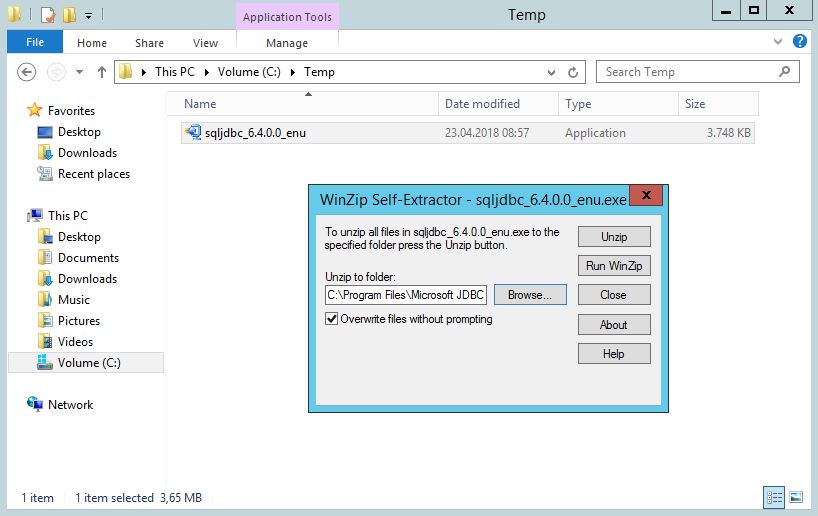Open the Customize Quick Access Toolbar dropdown

click(x=89, y=16)
